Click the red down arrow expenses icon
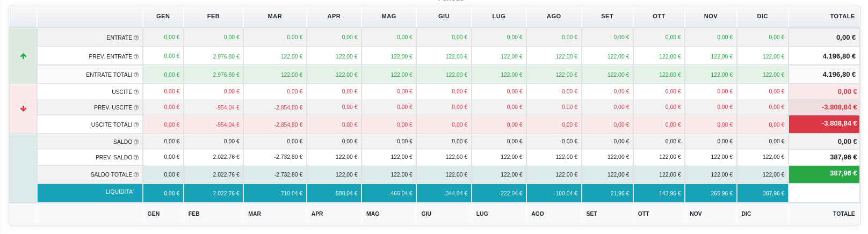 click(x=23, y=108)
